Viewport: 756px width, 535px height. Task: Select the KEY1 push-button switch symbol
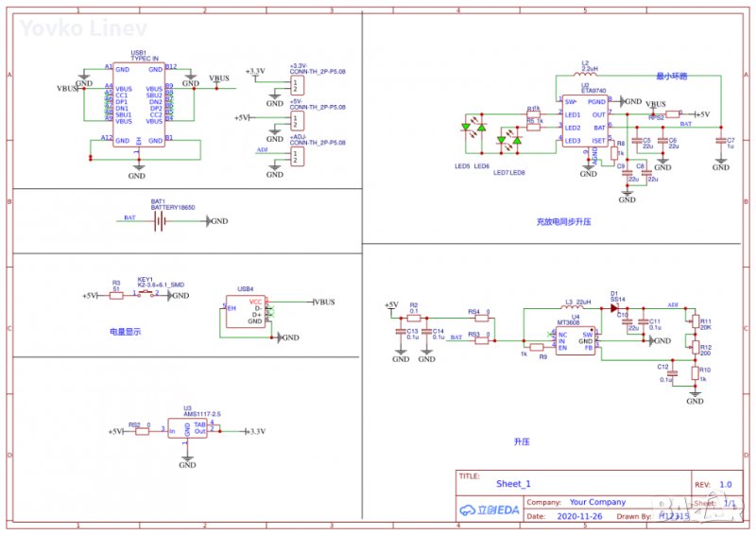146,295
